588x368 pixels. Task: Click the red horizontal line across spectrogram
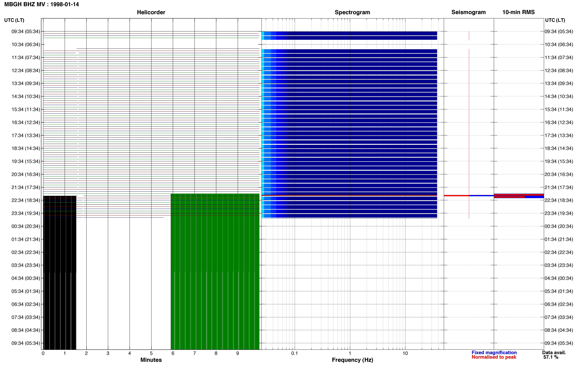point(349,195)
